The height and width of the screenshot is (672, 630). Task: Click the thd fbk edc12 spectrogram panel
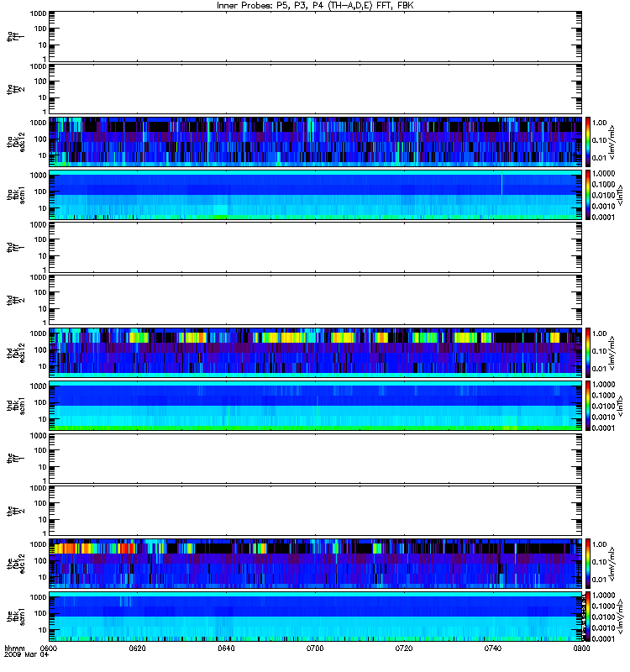(316, 353)
